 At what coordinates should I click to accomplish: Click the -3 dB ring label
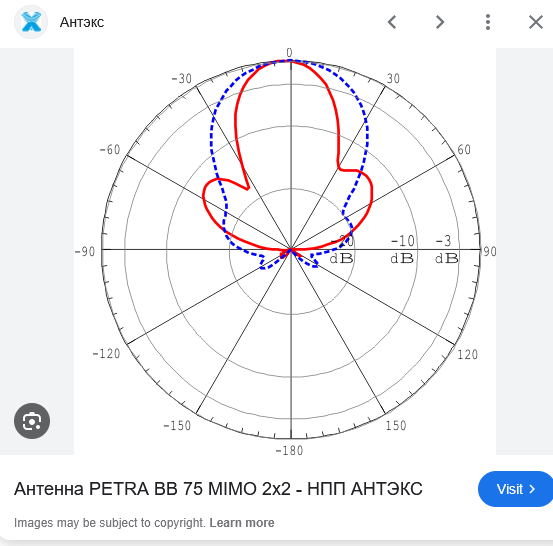(x=446, y=250)
